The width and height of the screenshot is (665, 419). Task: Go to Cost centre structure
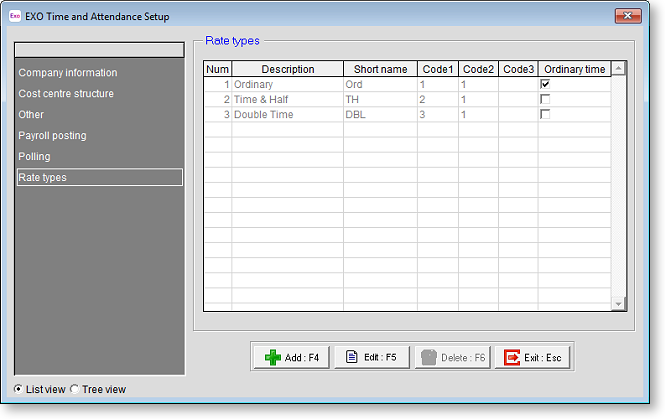coord(66,94)
